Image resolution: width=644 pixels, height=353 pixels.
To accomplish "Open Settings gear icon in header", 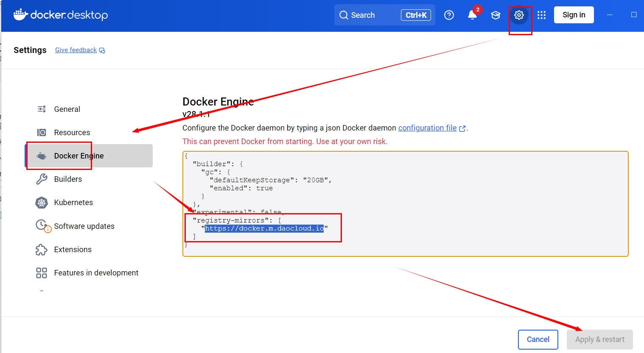I will [x=519, y=15].
